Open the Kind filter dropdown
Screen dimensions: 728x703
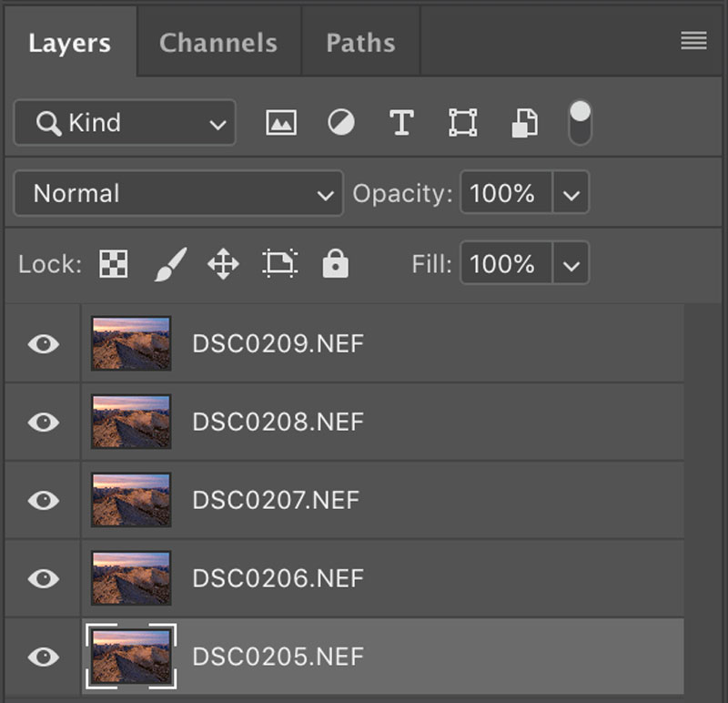coord(125,123)
